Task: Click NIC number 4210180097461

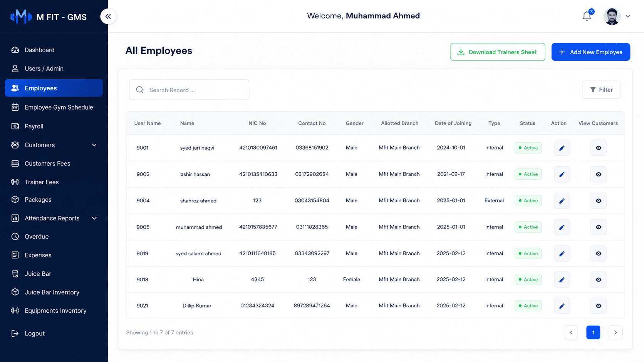Action: pos(258,148)
